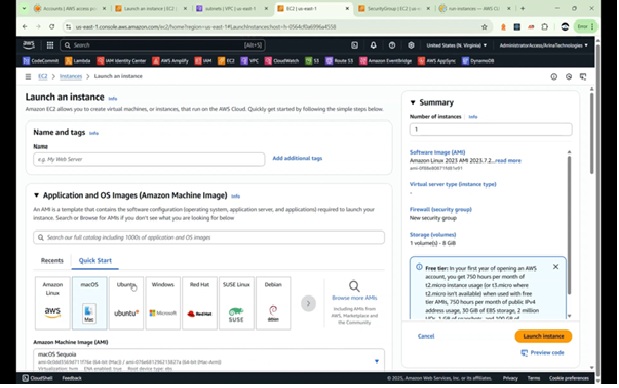Screen dimensions: 619x388
Task: Switch to the Recents AMI tab
Action: coord(52,261)
